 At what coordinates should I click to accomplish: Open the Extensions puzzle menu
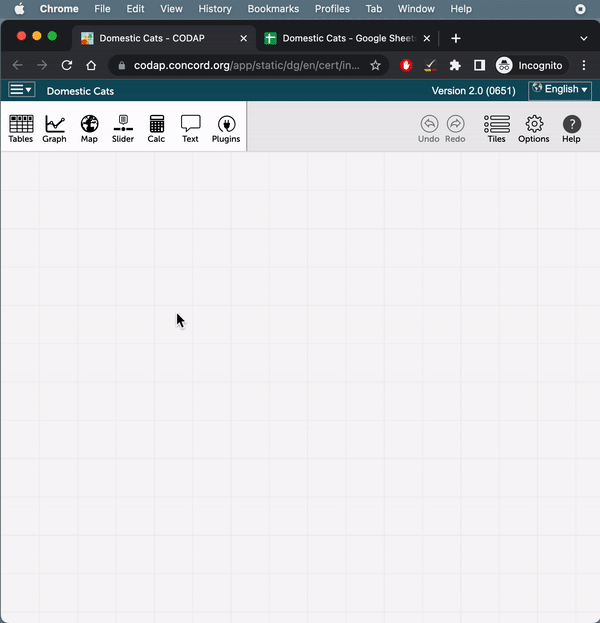pyautogui.click(x=455, y=65)
